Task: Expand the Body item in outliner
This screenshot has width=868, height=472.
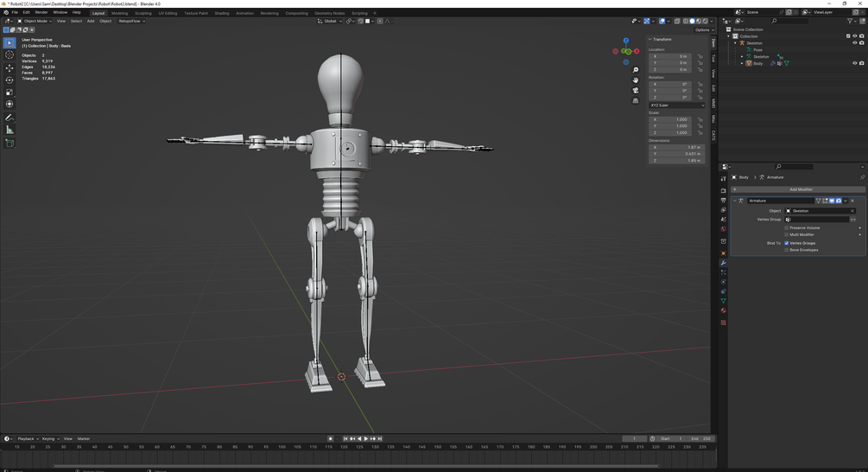Action: tap(743, 63)
